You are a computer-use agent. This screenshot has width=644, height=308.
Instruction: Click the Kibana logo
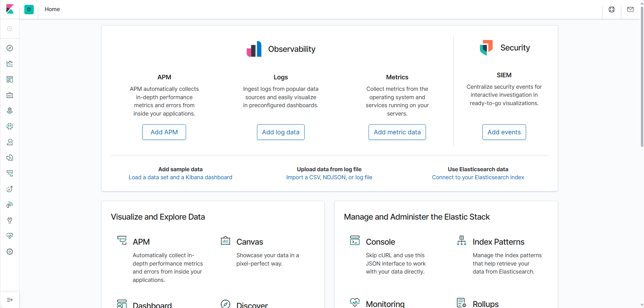point(10,9)
